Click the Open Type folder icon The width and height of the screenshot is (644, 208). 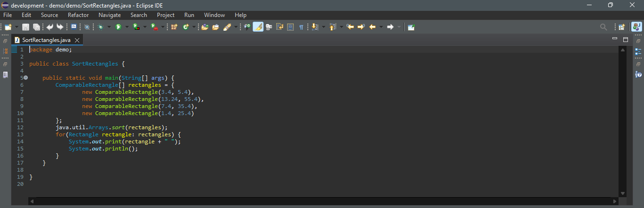tap(205, 27)
